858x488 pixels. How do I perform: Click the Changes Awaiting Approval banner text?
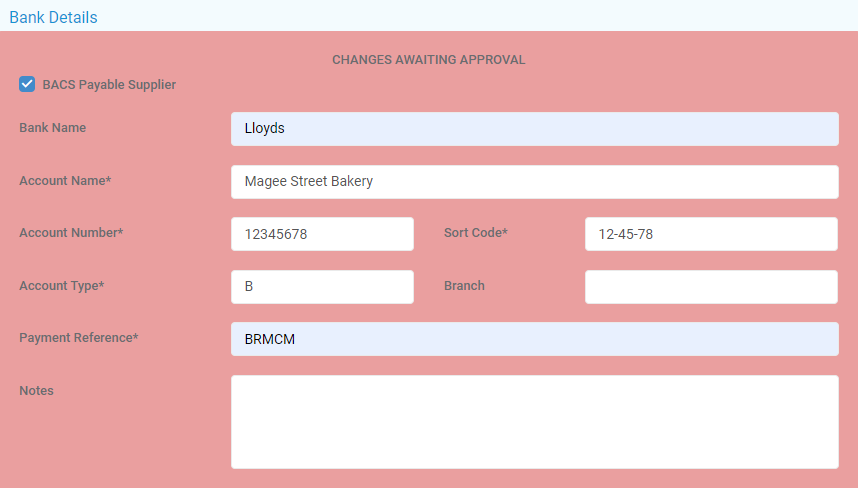click(428, 60)
